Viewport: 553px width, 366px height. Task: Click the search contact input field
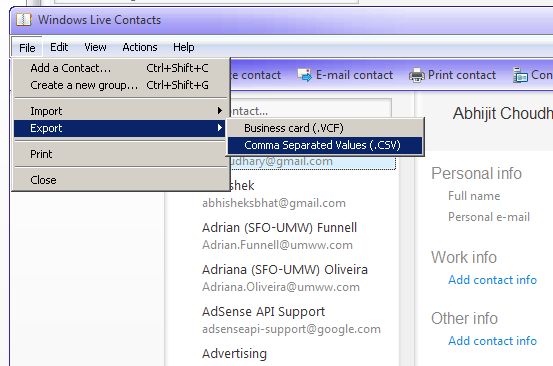[x=310, y=108]
